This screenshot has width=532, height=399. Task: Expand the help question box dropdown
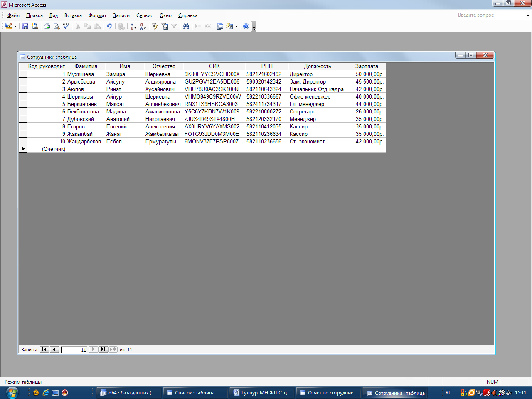click(x=528, y=15)
